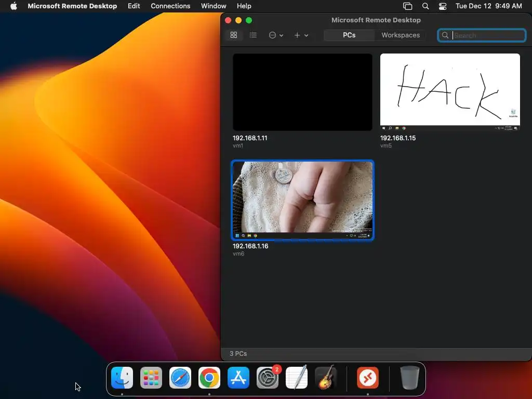Open Launchpad from the Dock
Viewport: 532px width, 399px height.
(x=151, y=378)
